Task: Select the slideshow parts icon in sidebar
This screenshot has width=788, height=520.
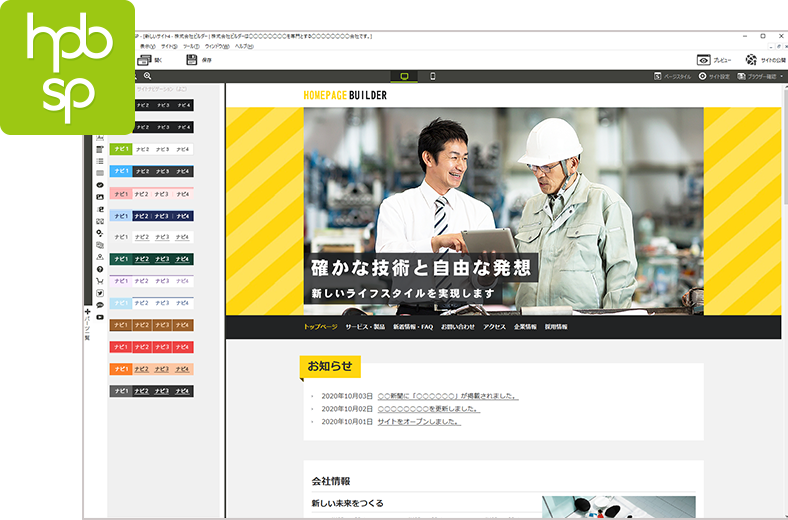Action: click(x=100, y=209)
